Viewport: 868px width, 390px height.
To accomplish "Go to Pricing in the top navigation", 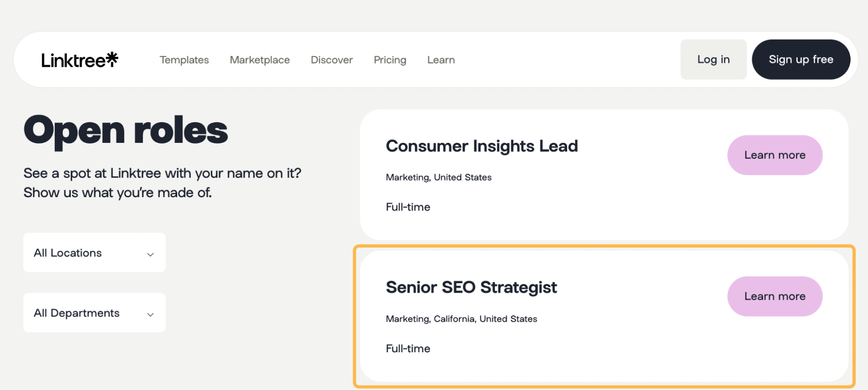I will click(389, 59).
